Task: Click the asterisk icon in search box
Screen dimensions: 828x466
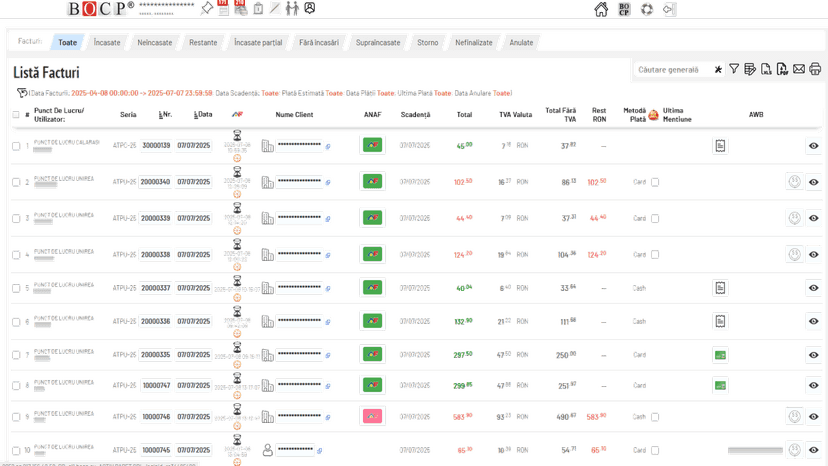Action: (x=718, y=70)
